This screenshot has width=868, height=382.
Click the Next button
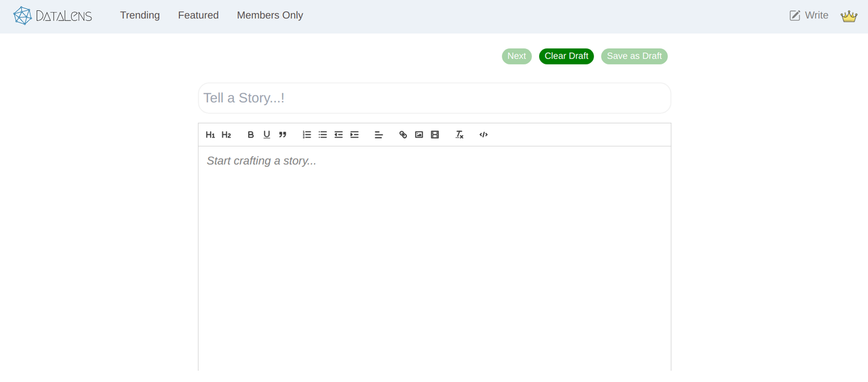coord(517,56)
